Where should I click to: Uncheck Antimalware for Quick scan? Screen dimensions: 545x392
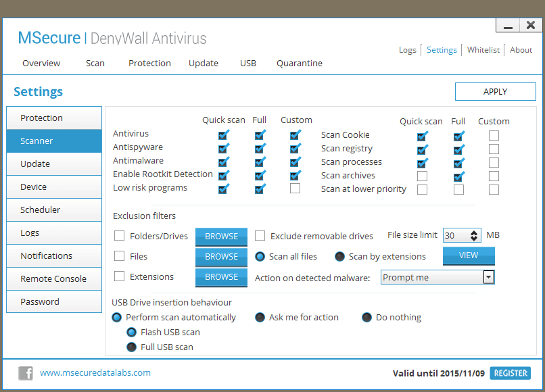coord(224,162)
